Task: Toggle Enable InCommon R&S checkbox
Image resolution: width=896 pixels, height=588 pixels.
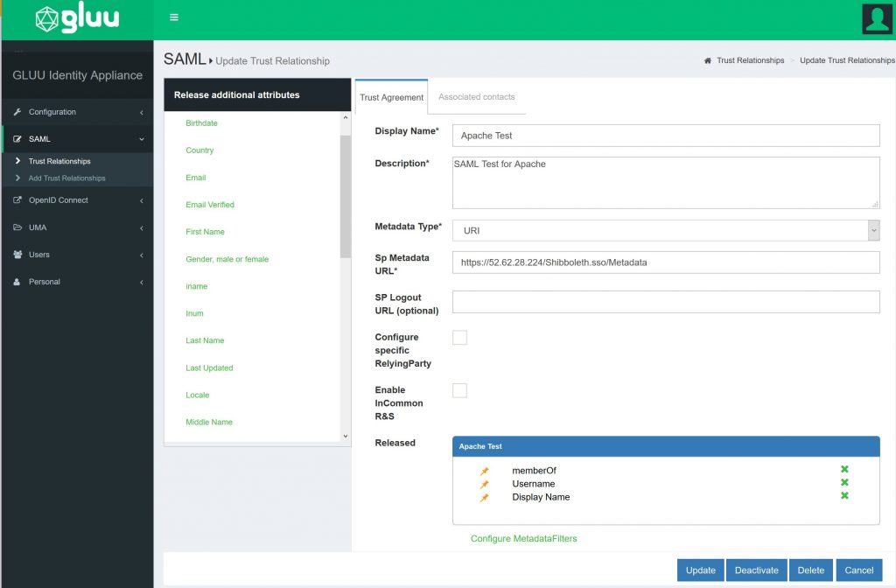Action: 459,390
